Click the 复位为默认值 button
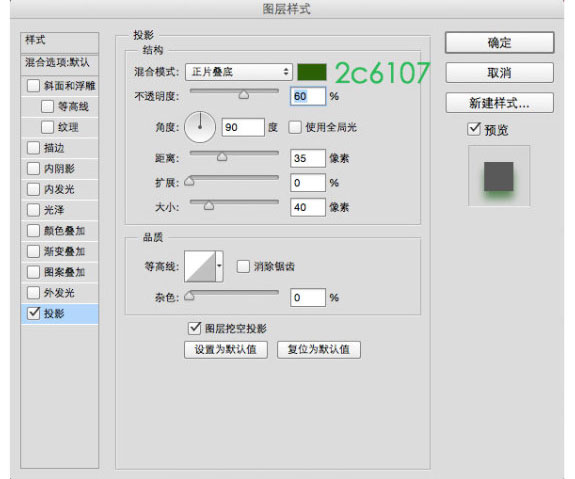Viewport: 575px width, 479px height. (x=319, y=350)
